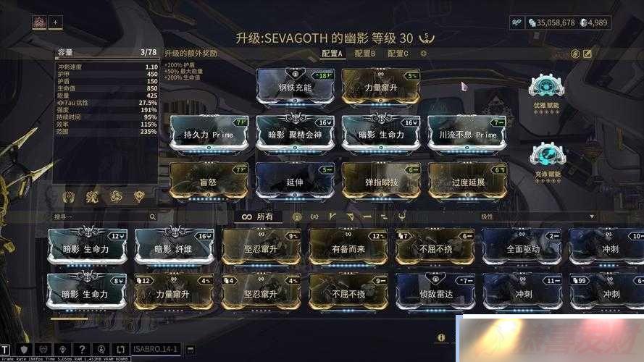Click the configuration settings gear after 配置C
Screen dimensions: 644x362
pyautogui.click(x=424, y=54)
